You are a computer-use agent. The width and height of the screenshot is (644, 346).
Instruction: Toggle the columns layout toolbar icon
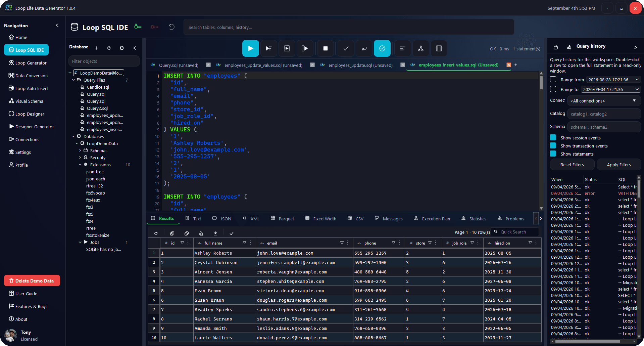[439, 48]
